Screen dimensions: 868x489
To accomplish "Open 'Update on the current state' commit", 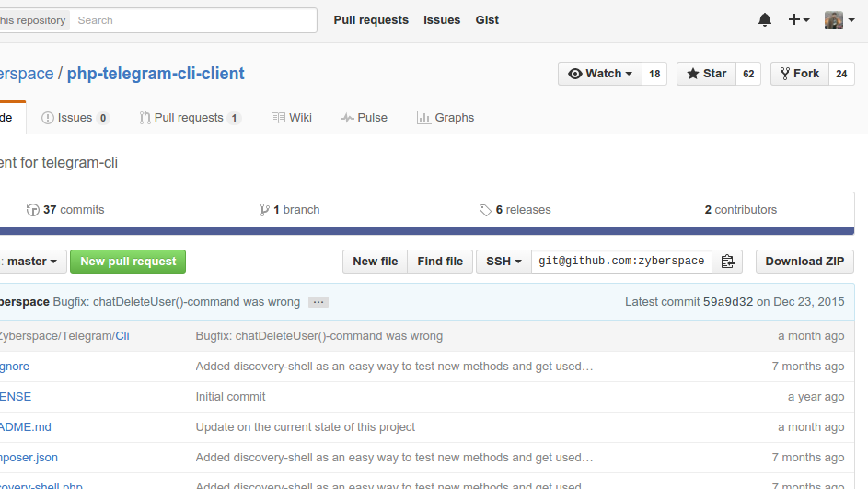I will pyautogui.click(x=305, y=427).
